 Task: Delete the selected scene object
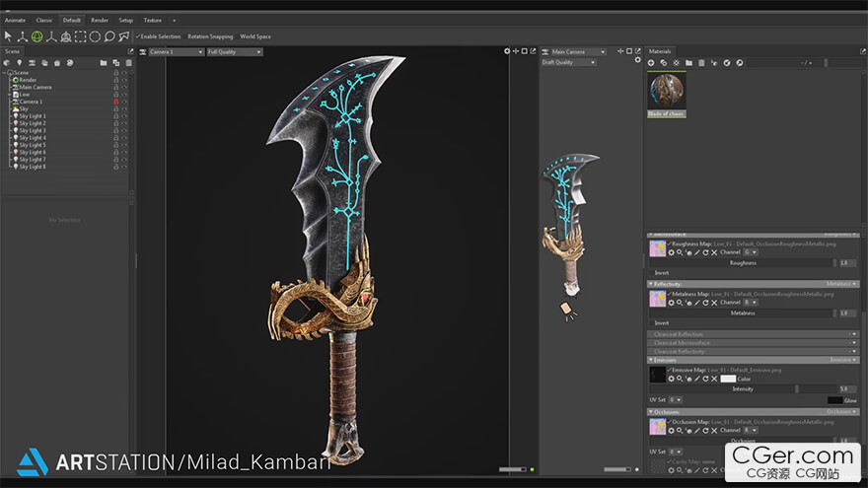[x=129, y=63]
